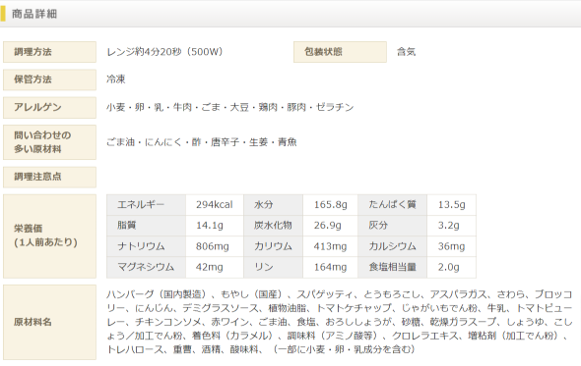Click the 商品詳細 section header
The height and width of the screenshot is (366, 581).
tap(34, 14)
